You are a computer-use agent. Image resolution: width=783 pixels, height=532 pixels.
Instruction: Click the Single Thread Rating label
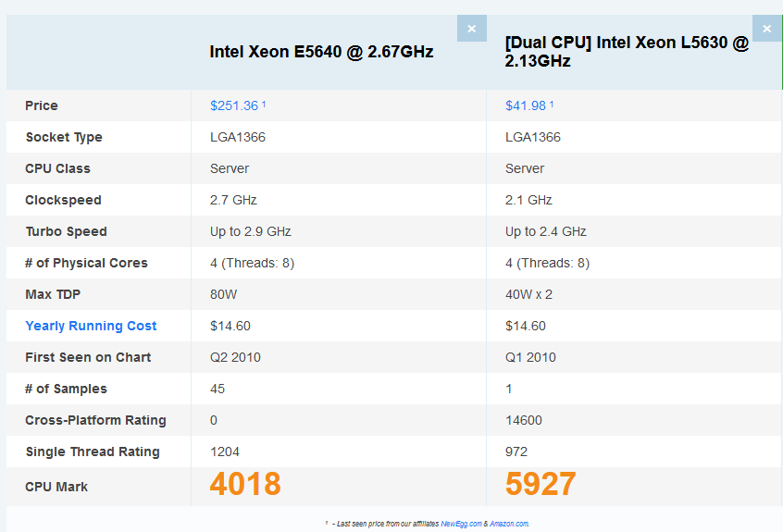pyautogui.click(x=93, y=452)
